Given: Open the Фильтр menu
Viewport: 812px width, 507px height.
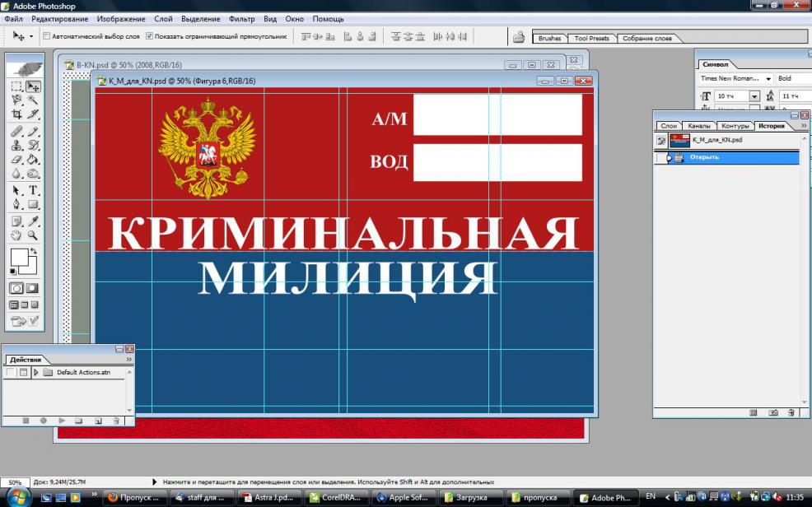Looking at the screenshot, I should (x=242, y=19).
